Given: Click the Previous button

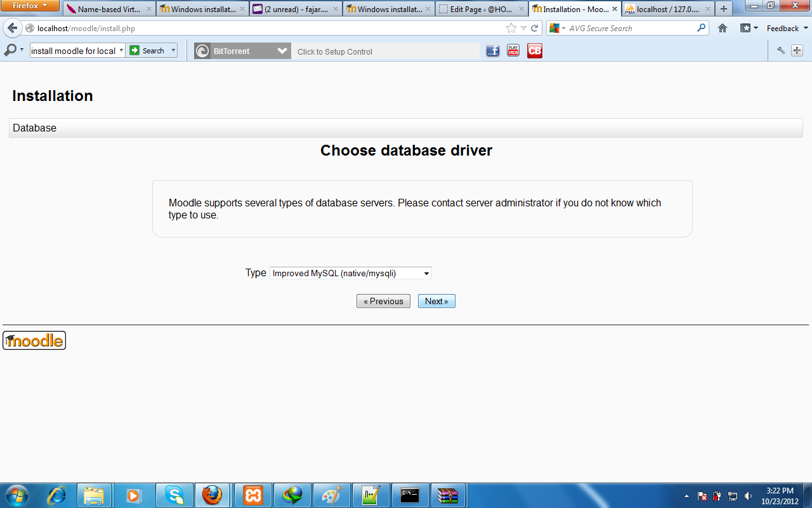Looking at the screenshot, I should pyautogui.click(x=383, y=300).
